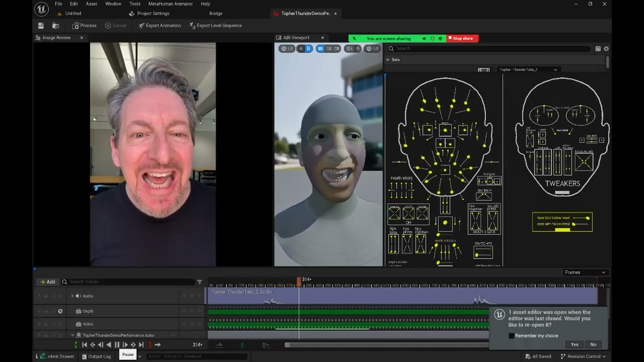Set green playback start bracket marker
The height and width of the screenshot is (362, 644).
(76, 344)
